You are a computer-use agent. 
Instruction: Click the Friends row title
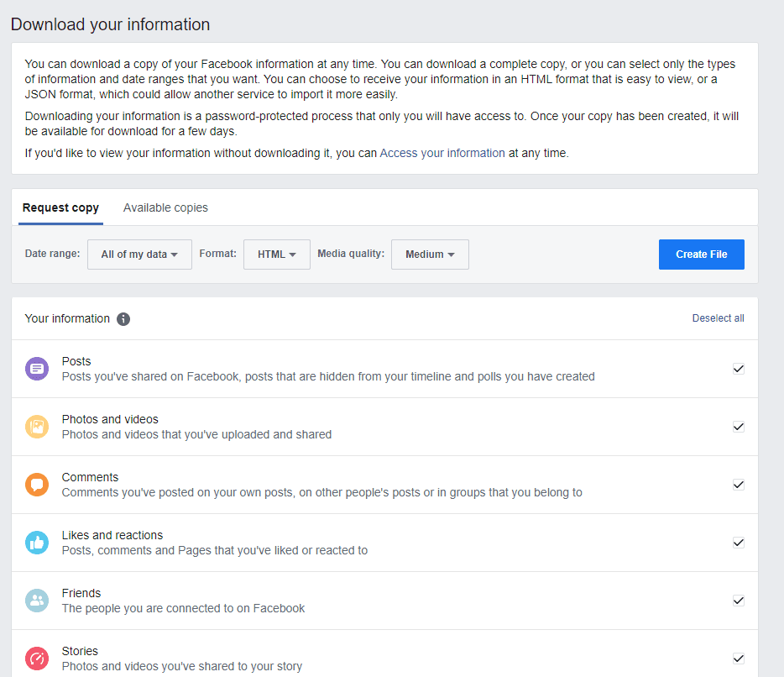point(81,594)
